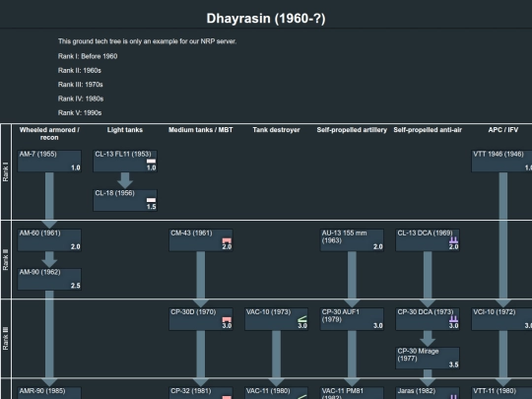The width and height of the screenshot is (532, 399).
Task: Click the Wheeled armored / recon column header
Action: pyautogui.click(x=49, y=134)
